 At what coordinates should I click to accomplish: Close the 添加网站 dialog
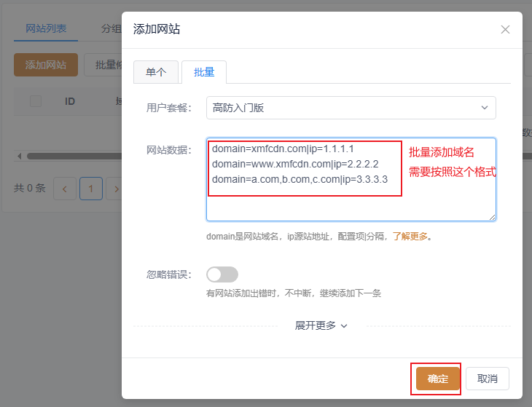[505, 29]
